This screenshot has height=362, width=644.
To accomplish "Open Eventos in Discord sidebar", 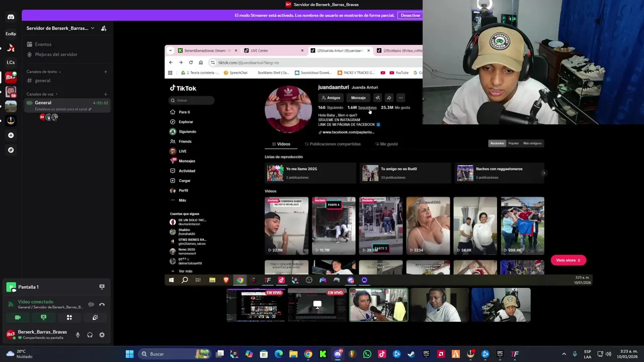I will click(66, 44).
